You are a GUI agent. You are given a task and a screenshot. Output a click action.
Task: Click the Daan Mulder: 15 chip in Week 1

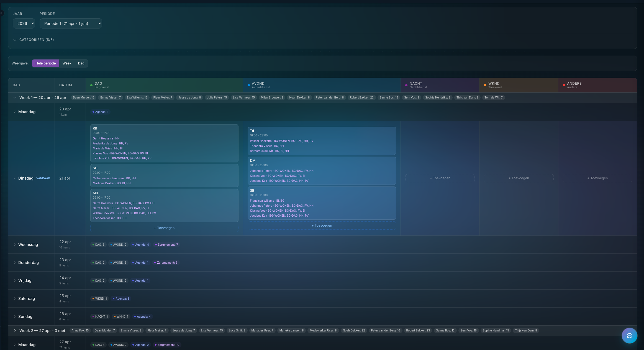83,97
